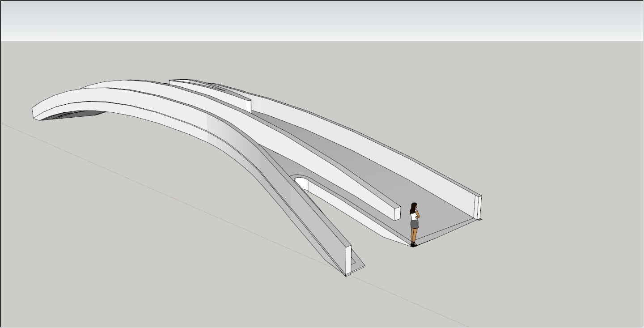This screenshot has width=644, height=328.
Task: Select end face of left ramp railing
Action: pos(348,260)
